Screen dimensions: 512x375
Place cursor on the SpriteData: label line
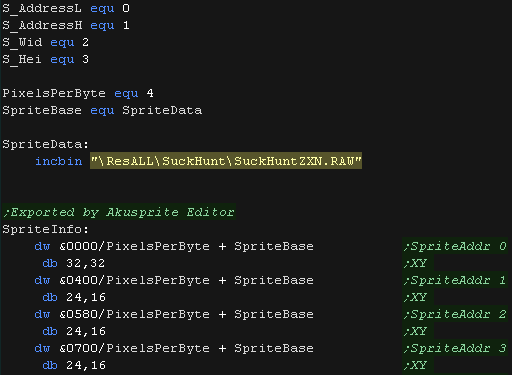(46, 144)
